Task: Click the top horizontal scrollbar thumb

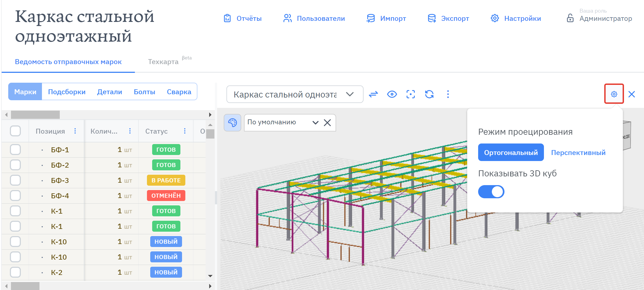Action: [35, 115]
